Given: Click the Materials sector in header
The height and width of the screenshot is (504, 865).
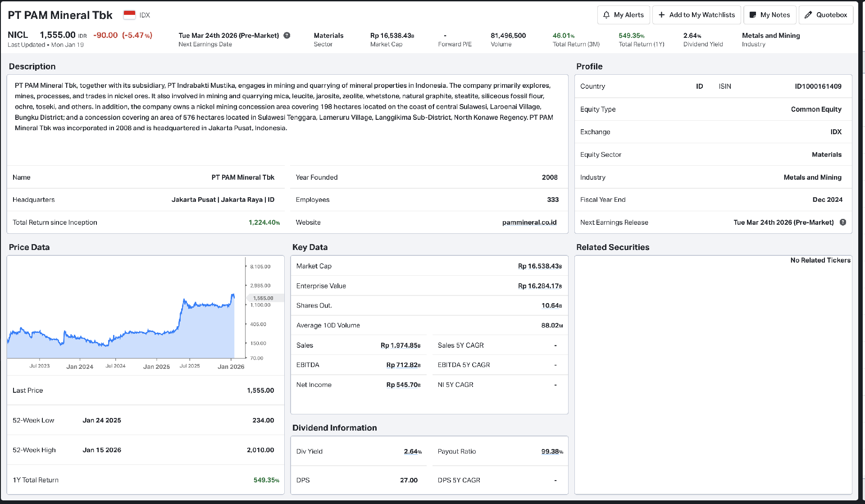Looking at the screenshot, I should click(328, 36).
